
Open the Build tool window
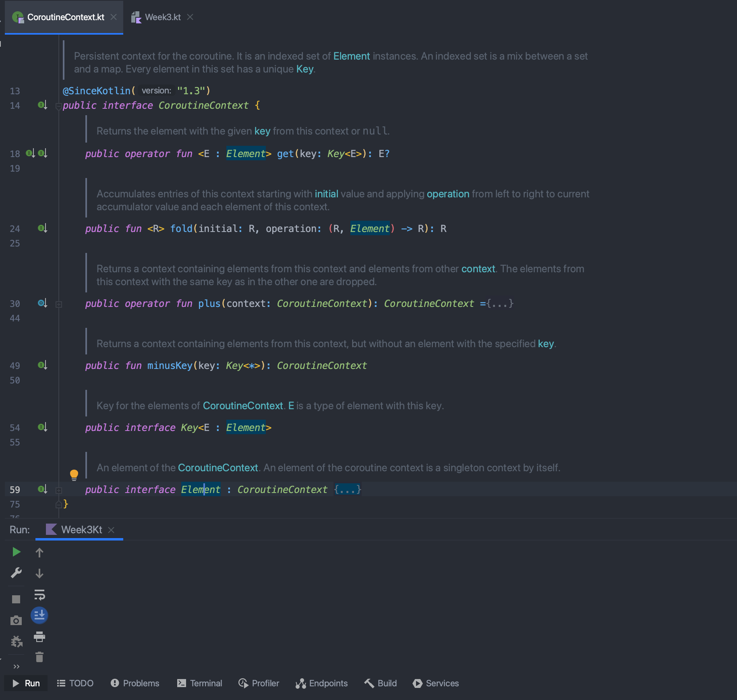click(x=381, y=683)
